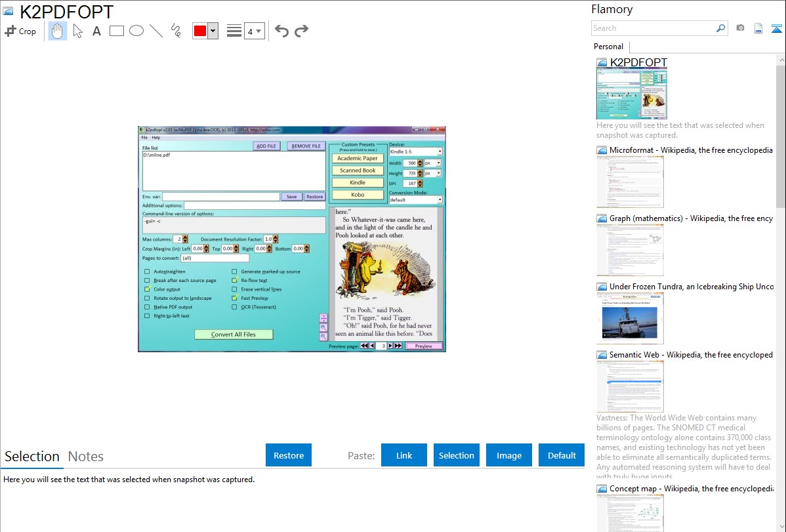This screenshot has width=786, height=532.
Task: Click the icon next to Semantic Web snapshot title
Action: click(x=602, y=354)
